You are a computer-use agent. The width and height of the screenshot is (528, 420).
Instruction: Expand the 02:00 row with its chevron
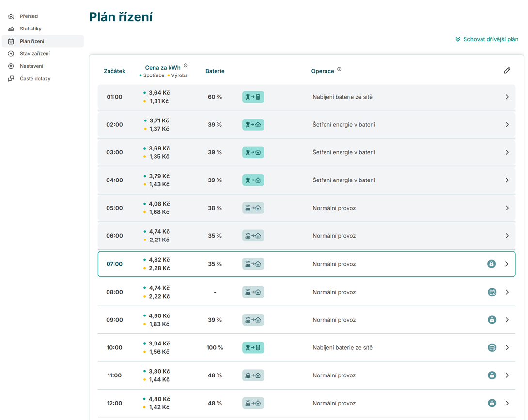coord(507,125)
